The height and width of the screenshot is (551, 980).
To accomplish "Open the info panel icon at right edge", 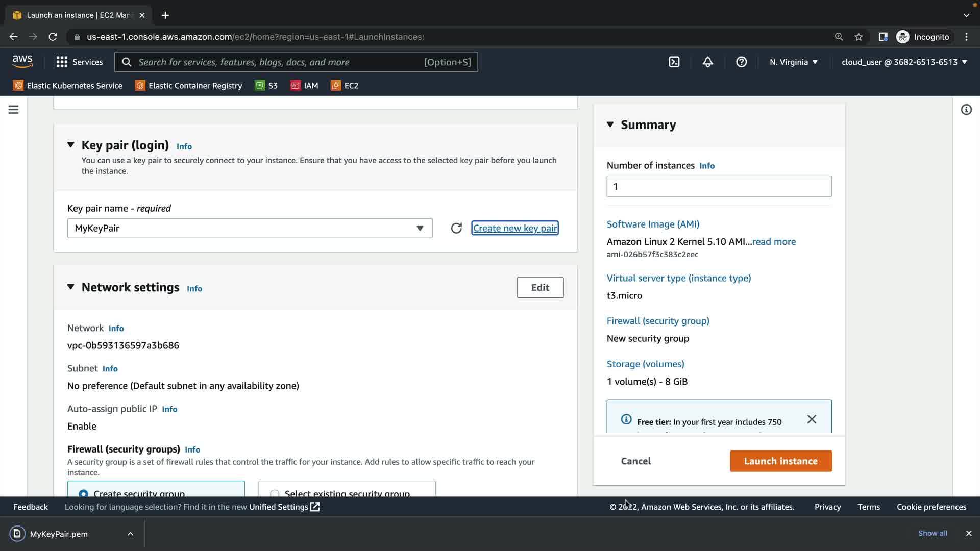I will 966,110.
